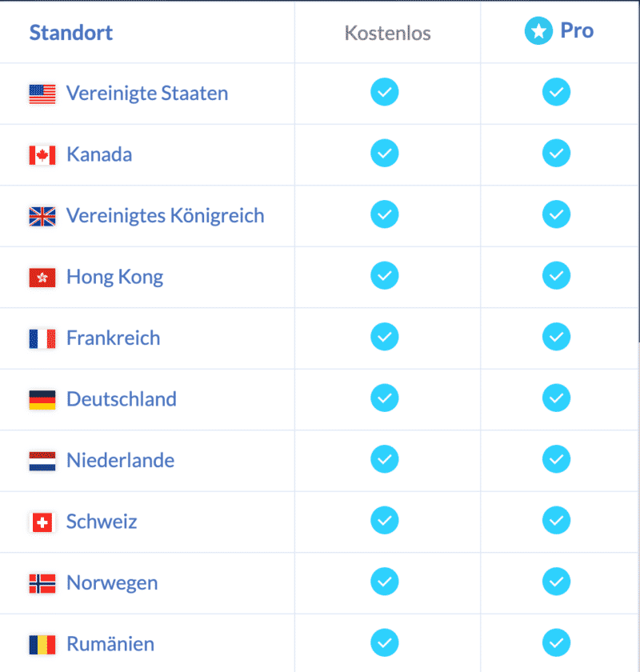This screenshot has height=672, width=640.
Task: Click the Pro checkmark for Rumänien
Action: point(556,642)
